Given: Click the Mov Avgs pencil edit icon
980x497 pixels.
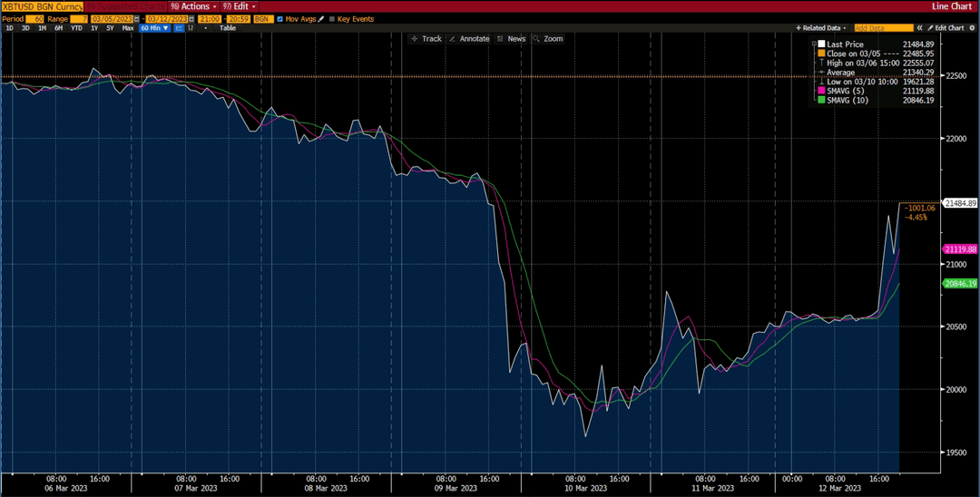Looking at the screenshot, I should tap(321, 19).
